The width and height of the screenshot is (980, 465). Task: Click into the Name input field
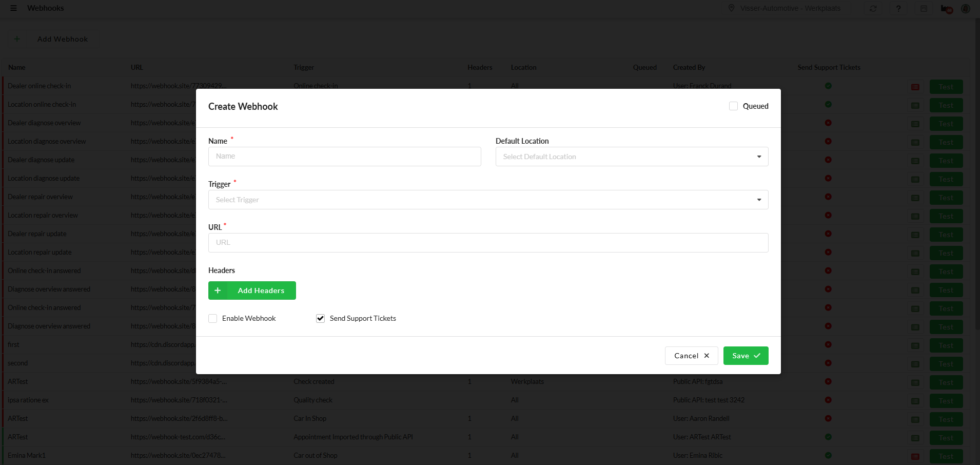pyautogui.click(x=344, y=157)
